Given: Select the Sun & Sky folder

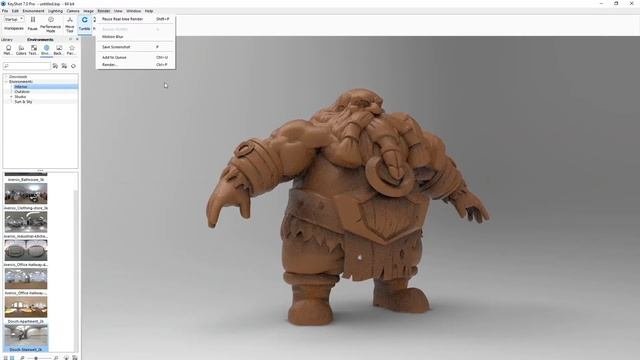Looking at the screenshot, I should tap(23, 102).
